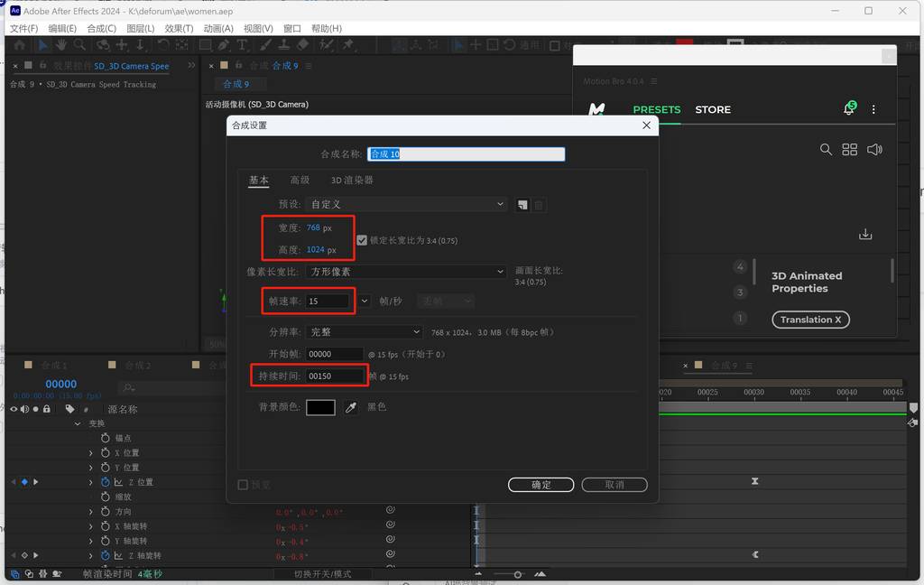Image resolution: width=924 pixels, height=585 pixels.
Task: Open the 效果(T) menu
Action: tap(179, 28)
